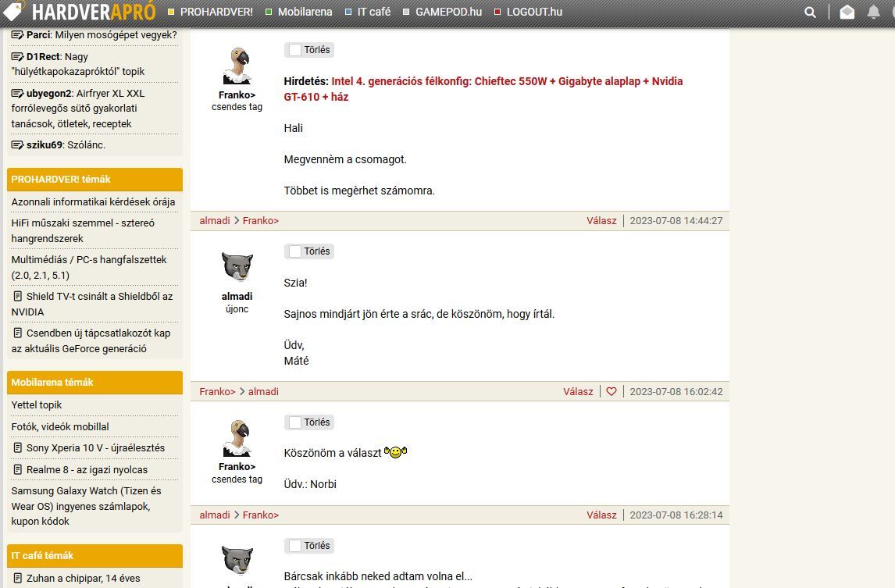Open the private messages envelope icon
The height and width of the screenshot is (588, 895).
click(847, 12)
